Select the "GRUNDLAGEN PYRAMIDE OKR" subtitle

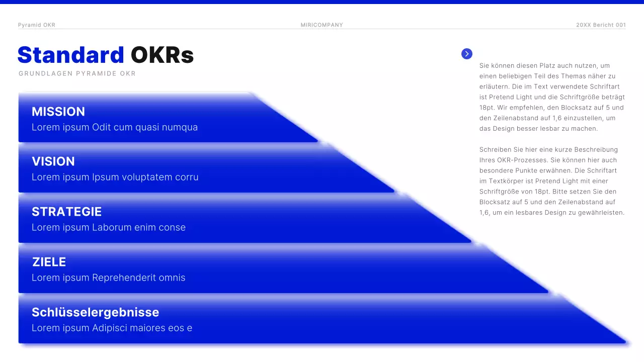point(77,74)
